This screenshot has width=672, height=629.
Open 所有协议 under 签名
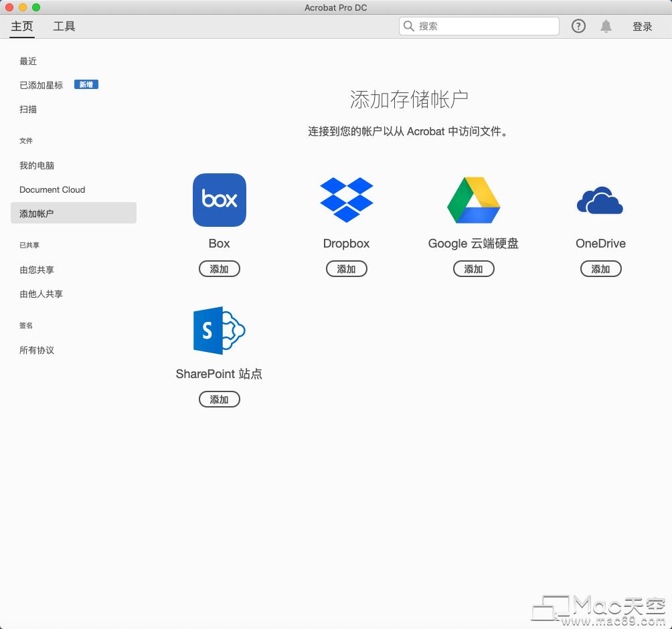[x=36, y=350]
